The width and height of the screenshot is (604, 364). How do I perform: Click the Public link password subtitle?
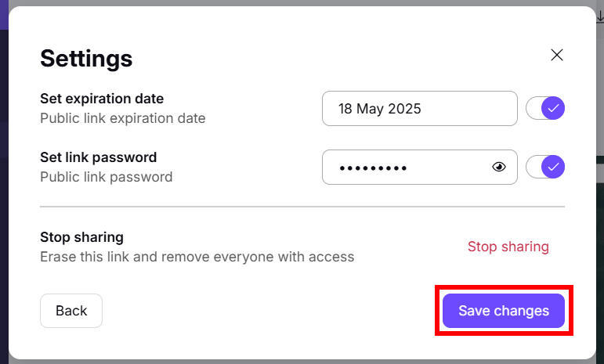click(106, 177)
